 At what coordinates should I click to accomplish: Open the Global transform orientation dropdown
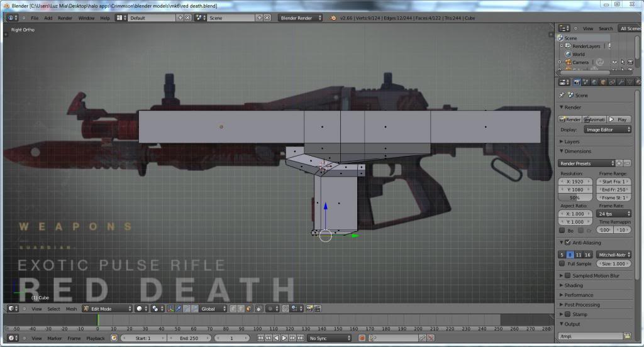click(x=213, y=309)
